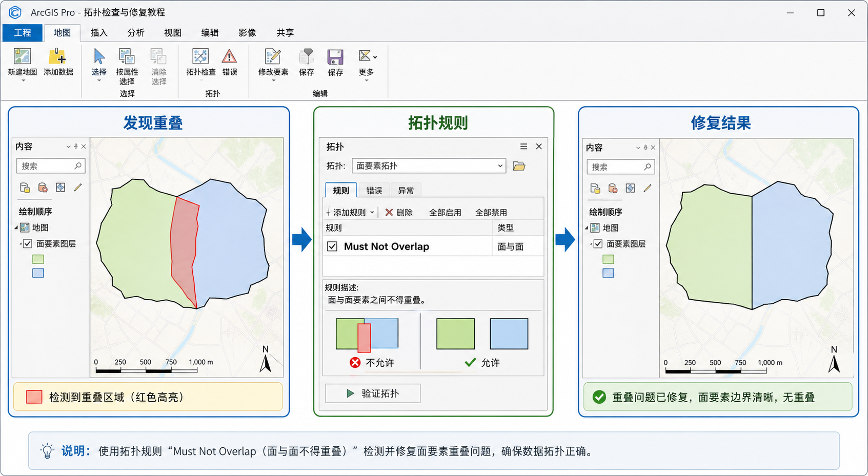This screenshot has width=868, height=476.
Task: Click green layer swatch in right 内容 pane
Action: point(608,259)
